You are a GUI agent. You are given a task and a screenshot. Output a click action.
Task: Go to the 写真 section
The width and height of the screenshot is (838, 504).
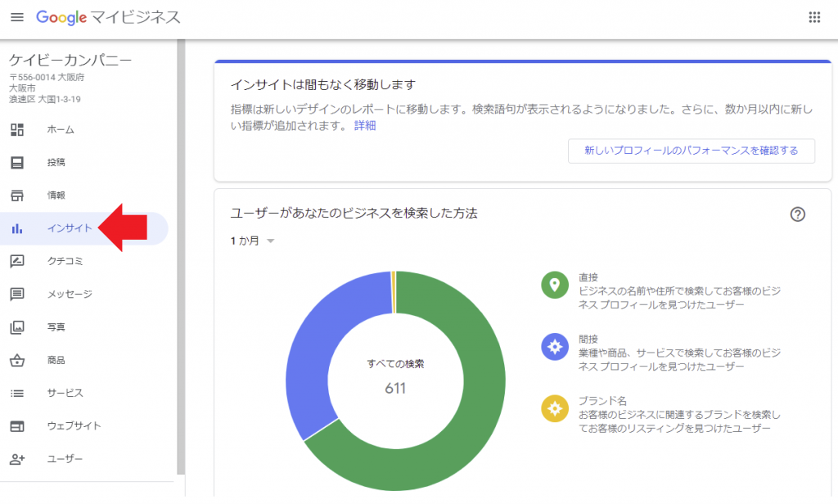[84, 327]
